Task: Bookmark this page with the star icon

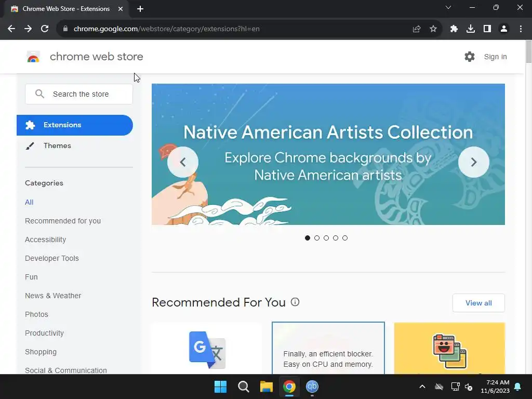Action: click(x=433, y=29)
